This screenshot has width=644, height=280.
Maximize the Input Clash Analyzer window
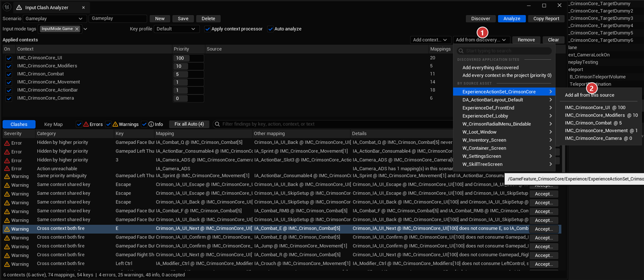(544, 5)
